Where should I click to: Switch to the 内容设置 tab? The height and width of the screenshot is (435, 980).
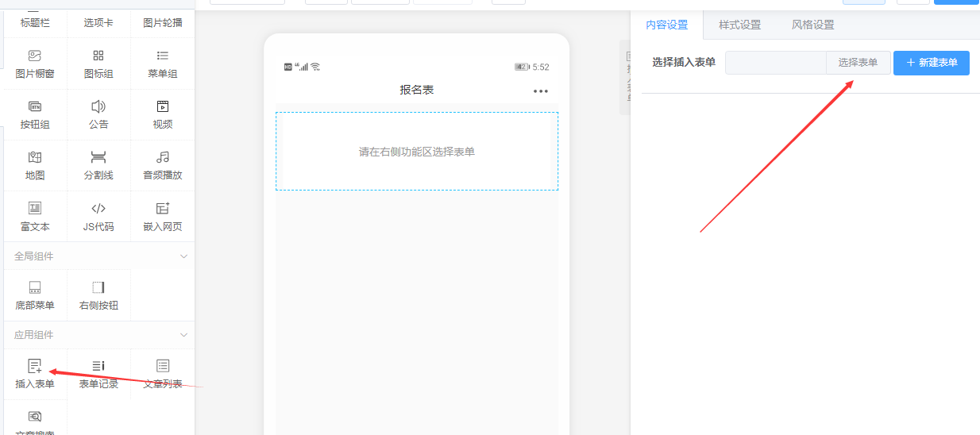click(667, 25)
